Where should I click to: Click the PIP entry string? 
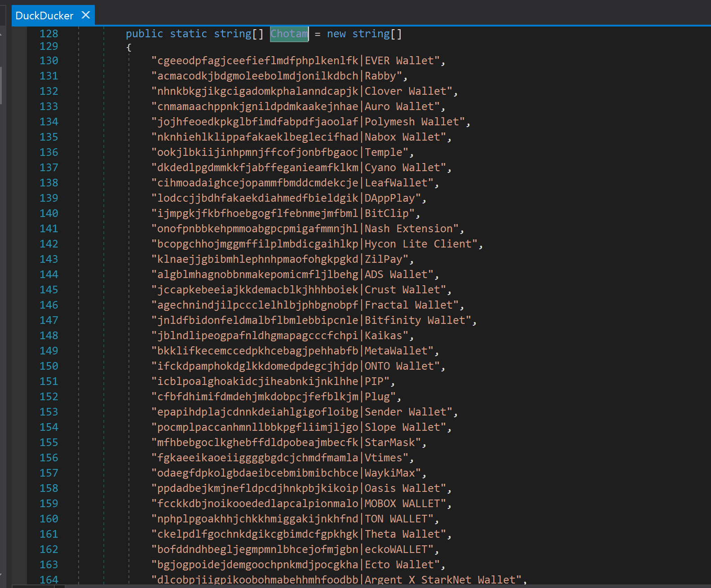[x=274, y=381]
